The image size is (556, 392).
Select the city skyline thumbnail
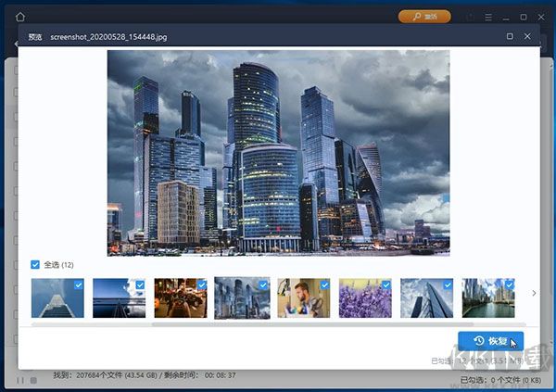point(241,298)
